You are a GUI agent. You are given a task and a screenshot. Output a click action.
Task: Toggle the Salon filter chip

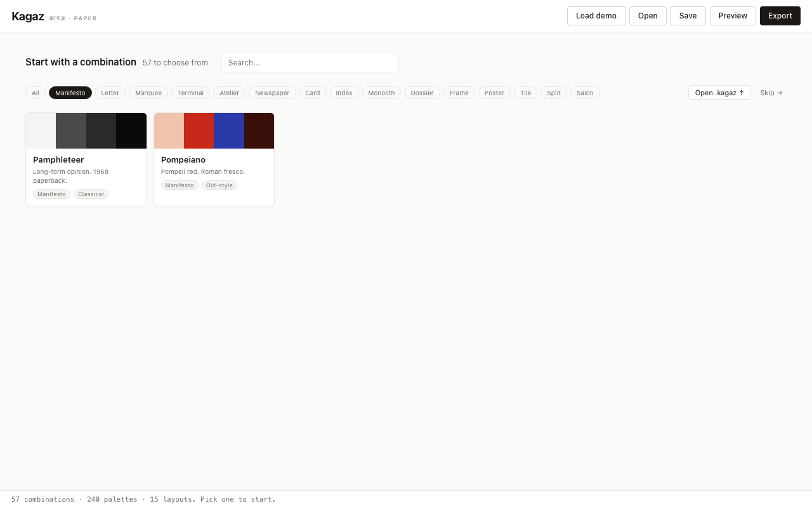click(x=584, y=93)
